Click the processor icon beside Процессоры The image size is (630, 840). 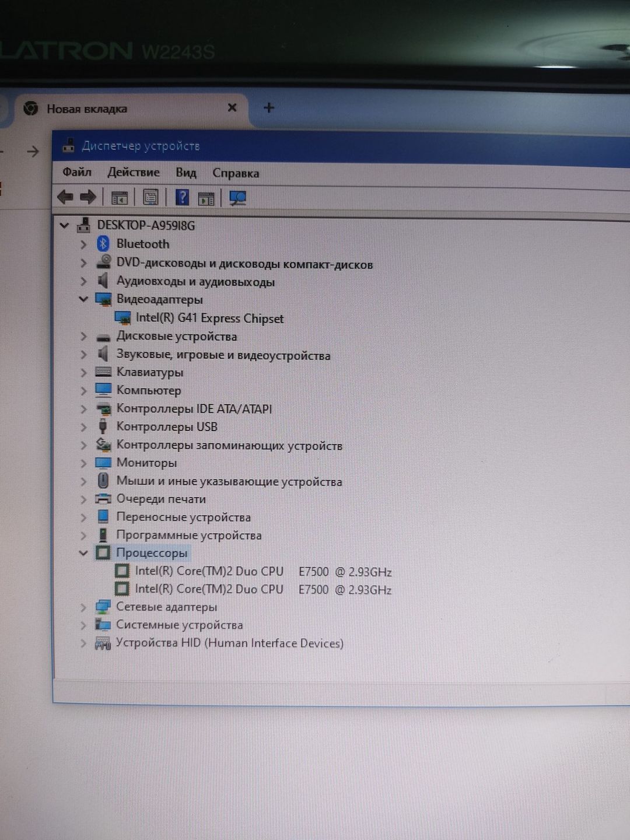click(103, 552)
